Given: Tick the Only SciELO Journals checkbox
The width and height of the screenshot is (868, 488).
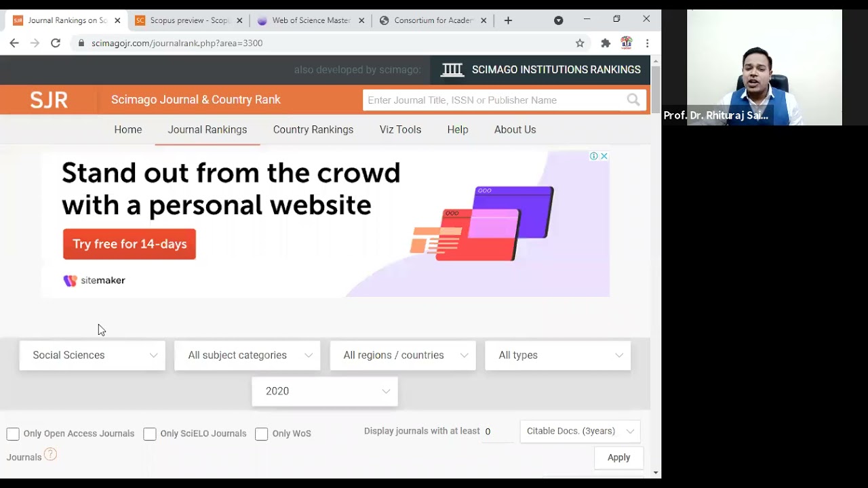Looking at the screenshot, I should click(150, 434).
